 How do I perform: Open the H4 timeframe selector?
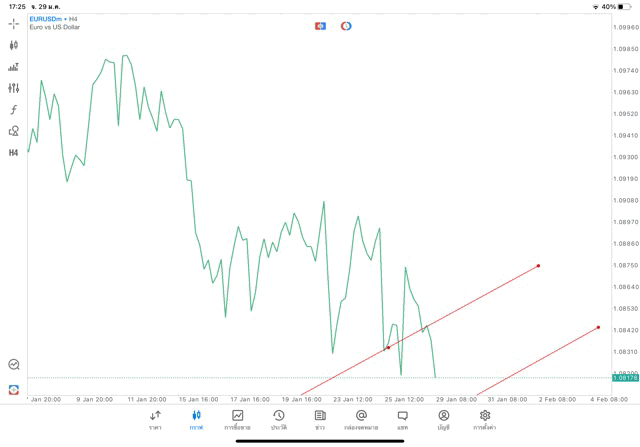click(14, 153)
